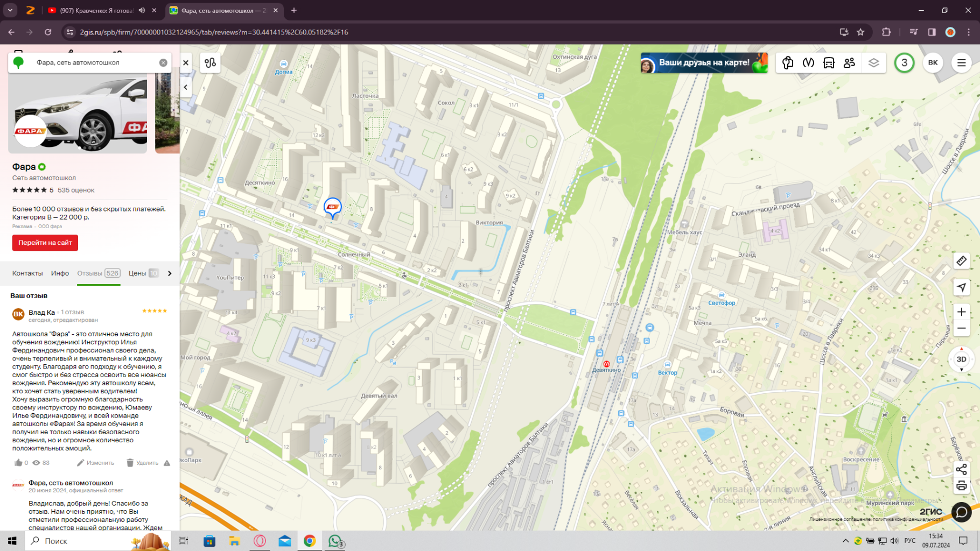This screenshot has height=551, width=980.
Task: Click the share map icon
Action: click(961, 469)
